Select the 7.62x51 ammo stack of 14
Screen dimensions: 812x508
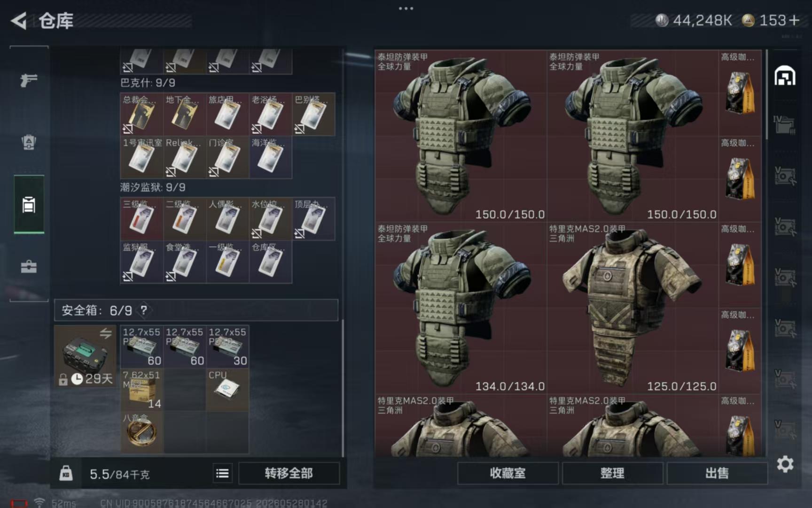coord(142,389)
